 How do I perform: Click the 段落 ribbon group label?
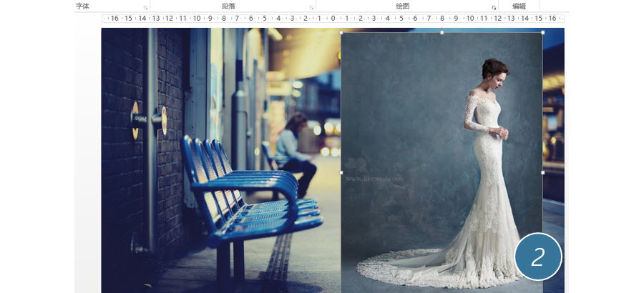click(x=228, y=6)
